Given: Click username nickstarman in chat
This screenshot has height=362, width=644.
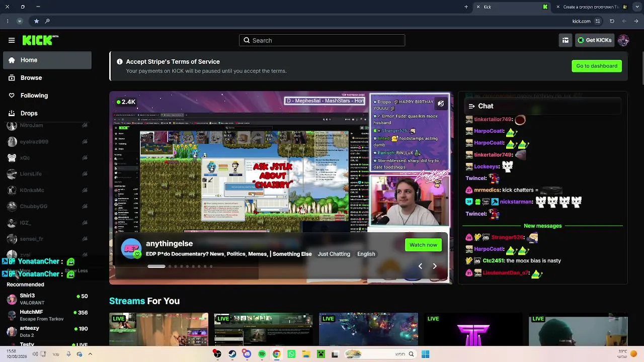Looking at the screenshot, I should pyautogui.click(x=516, y=202).
